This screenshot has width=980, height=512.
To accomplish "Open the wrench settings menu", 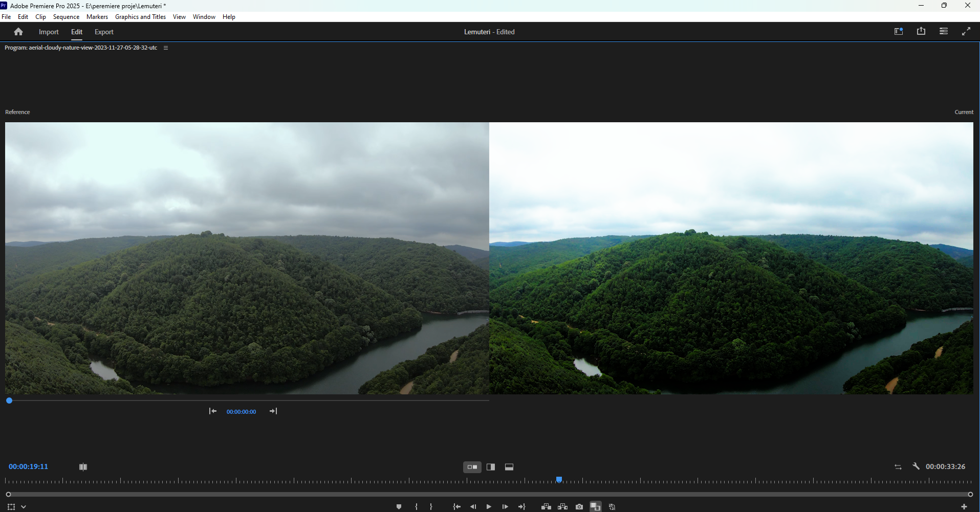I will (916, 466).
